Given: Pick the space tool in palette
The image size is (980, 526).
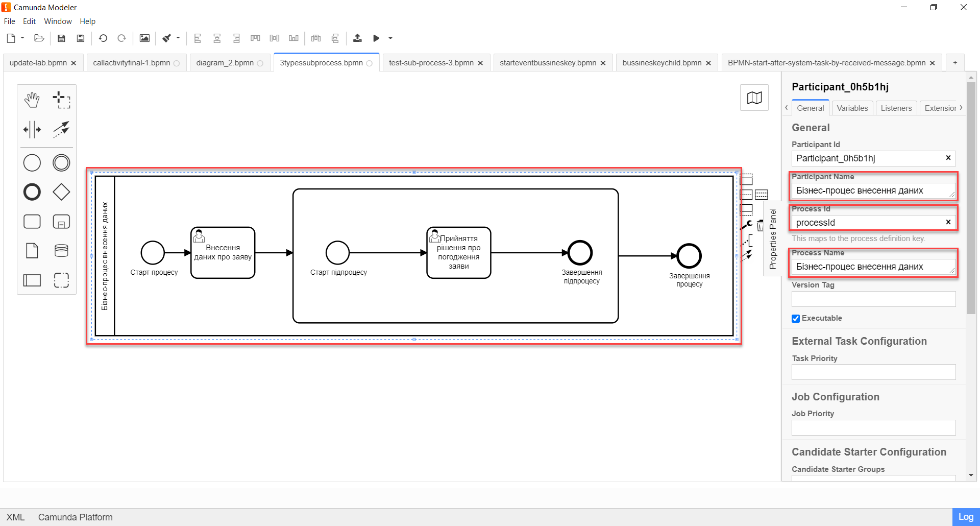Looking at the screenshot, I should point(32,130).
